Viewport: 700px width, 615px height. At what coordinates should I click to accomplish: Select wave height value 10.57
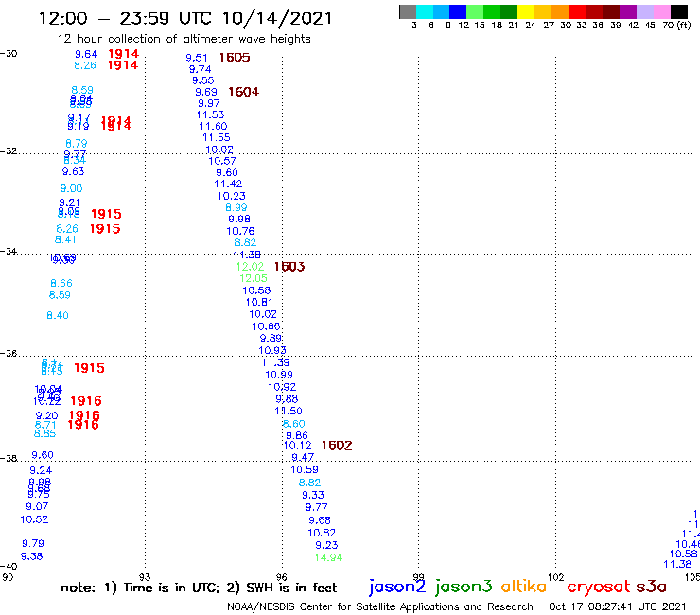pos(222,161)
